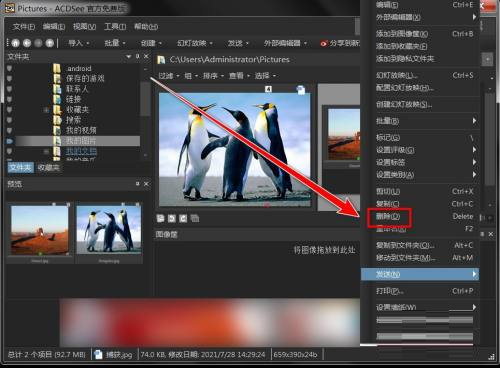Open the 排序 dropdown
This screenshot has height=368, width=500.
coord(213,76)
